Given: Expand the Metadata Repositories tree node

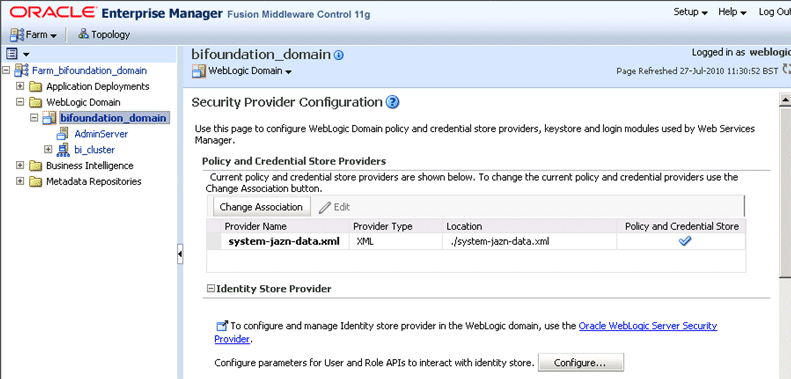Looking at the screenshot, I should pyautogui.click(x=20, y=181).
